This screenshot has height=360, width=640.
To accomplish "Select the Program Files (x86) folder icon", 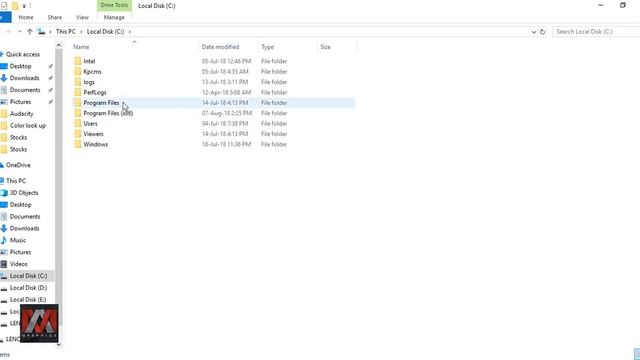I will [78, 113].
